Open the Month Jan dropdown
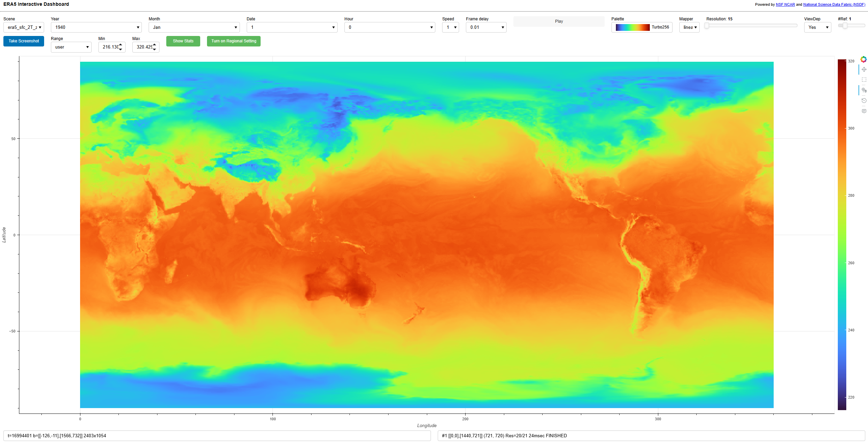Image resolution: width=868 pixels, height=442 pixels. click(194, 27)
